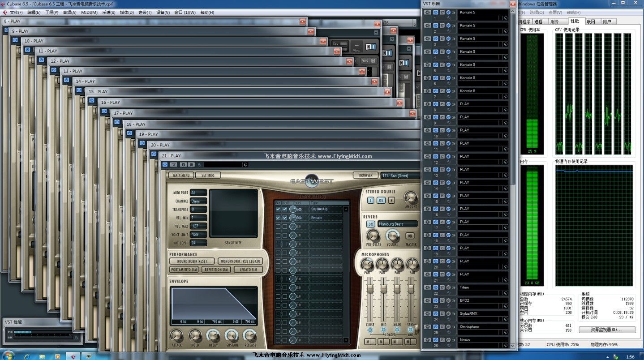Uncheck the Active checkbox for Sus Non Vib

pyautogui.click(x=278, y=209)
